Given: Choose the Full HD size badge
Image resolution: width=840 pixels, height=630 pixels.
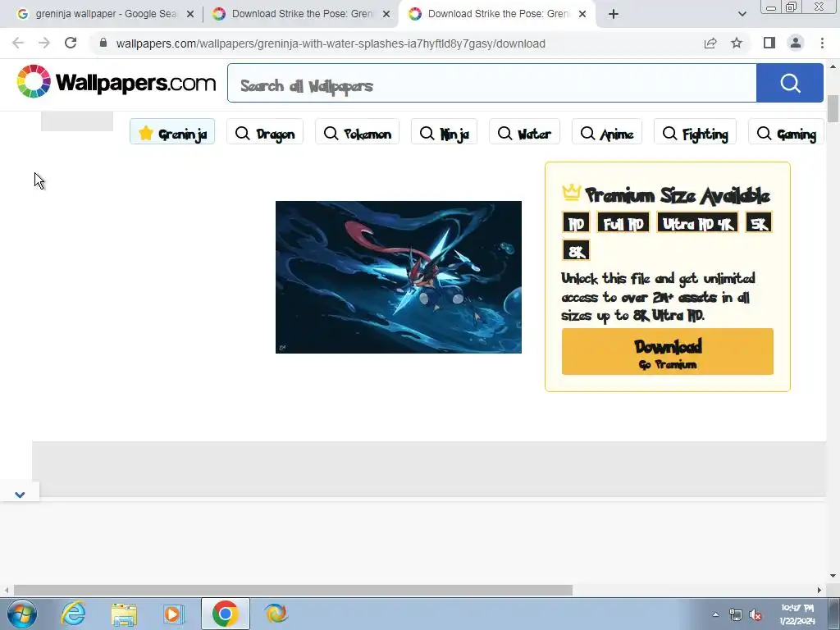Looking at the screenshot, I should pyautogui.click(x=623, y=223).
